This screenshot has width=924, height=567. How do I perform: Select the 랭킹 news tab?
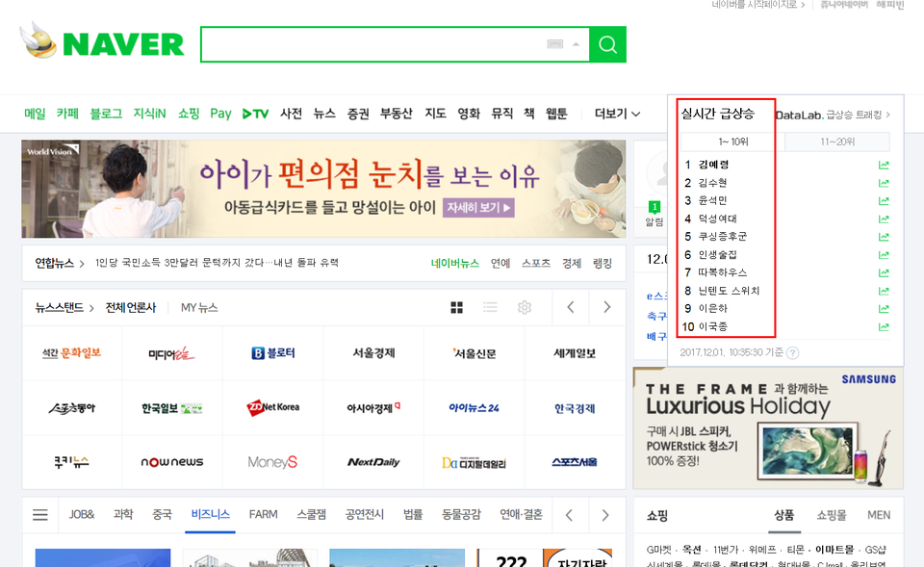(x=603, y=263)
